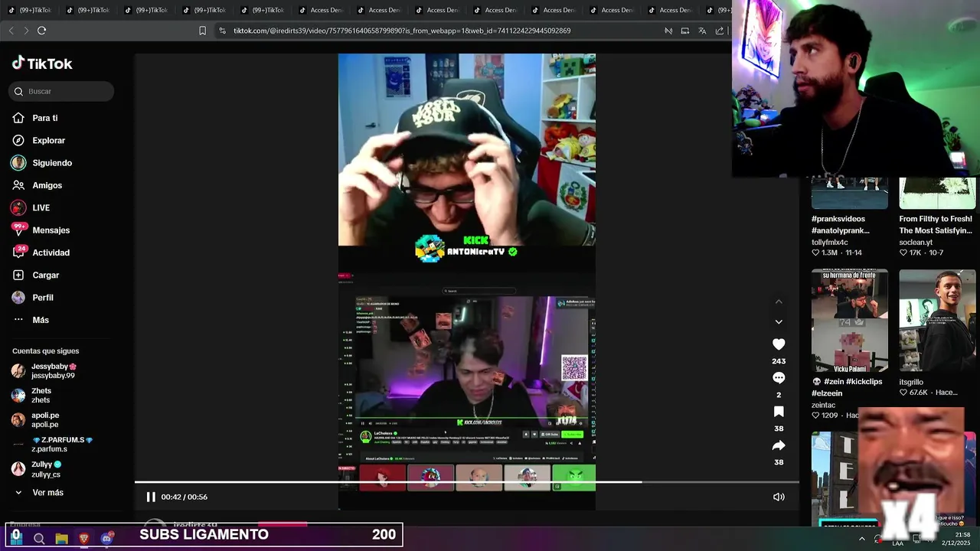Open Jessybaby account avatar
980x551 pixels.
point(18,371)
